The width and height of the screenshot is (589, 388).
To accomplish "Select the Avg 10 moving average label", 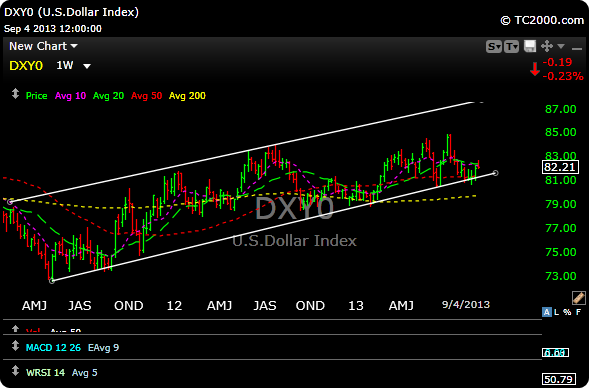I will click(70, 96).
